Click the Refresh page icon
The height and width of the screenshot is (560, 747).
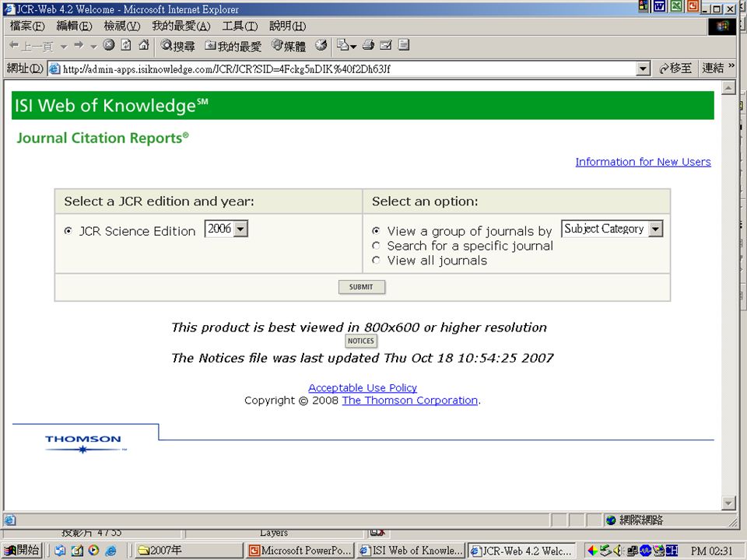pos(126,45)
